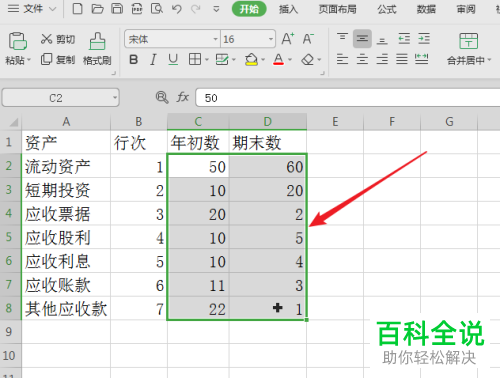The image size is (500, 378).
Task: Open the font color dropdown arrow
Action: tap(290, 60)
